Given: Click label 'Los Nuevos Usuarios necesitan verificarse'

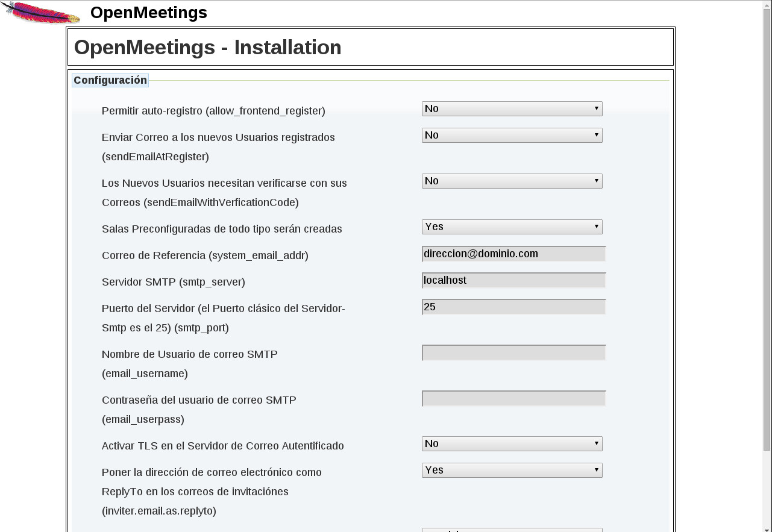Looking at the screenshot, I should click(x=224, y=193).
